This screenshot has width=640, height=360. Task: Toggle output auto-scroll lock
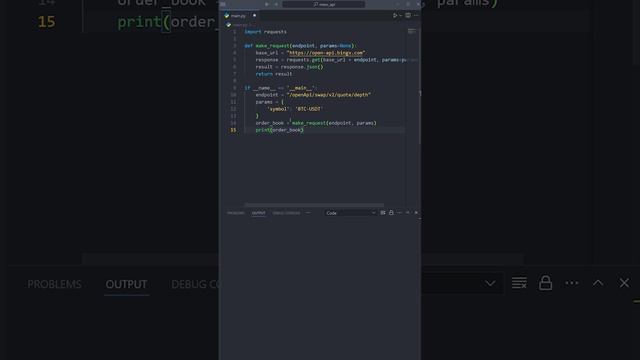[391, 213]
